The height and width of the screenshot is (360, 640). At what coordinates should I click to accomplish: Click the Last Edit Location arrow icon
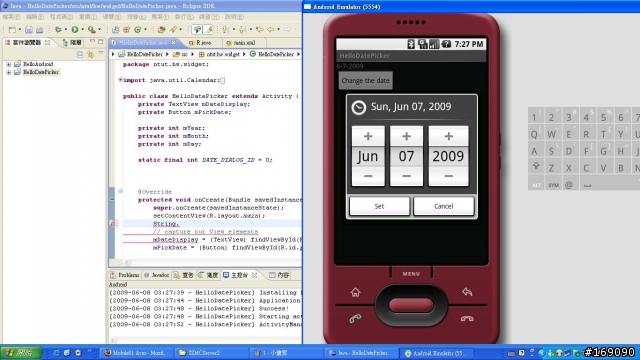pos(260,30)
